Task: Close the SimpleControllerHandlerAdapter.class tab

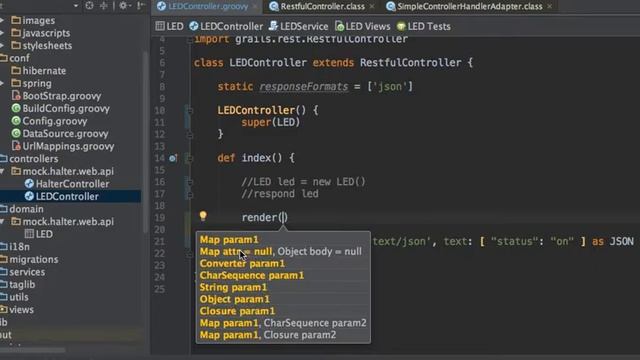Action: pos(549,7)
